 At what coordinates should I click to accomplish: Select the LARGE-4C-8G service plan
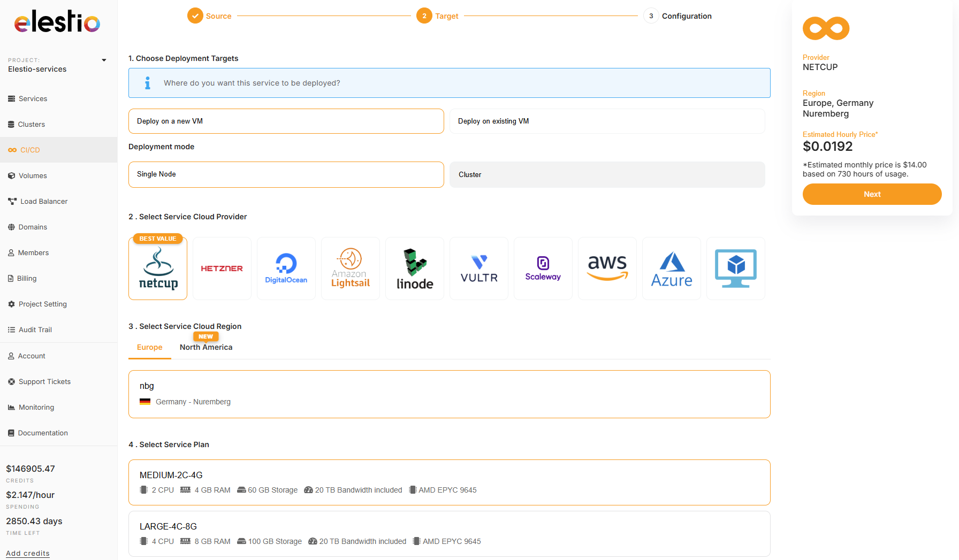449,534
